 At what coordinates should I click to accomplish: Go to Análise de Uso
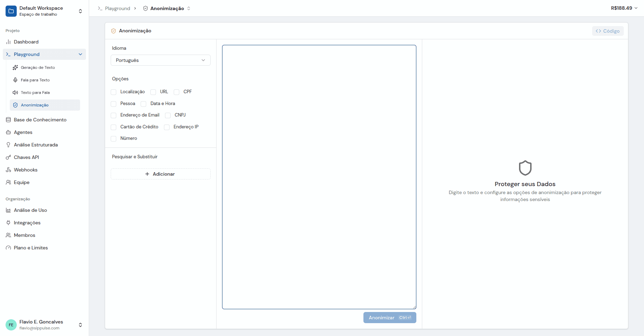tap(30, 210)
